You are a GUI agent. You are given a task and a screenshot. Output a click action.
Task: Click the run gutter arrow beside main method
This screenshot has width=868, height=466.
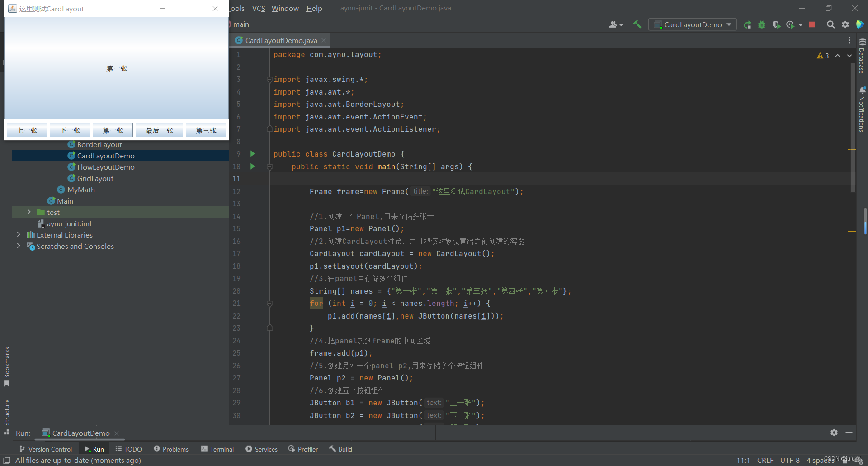point(253,166)
